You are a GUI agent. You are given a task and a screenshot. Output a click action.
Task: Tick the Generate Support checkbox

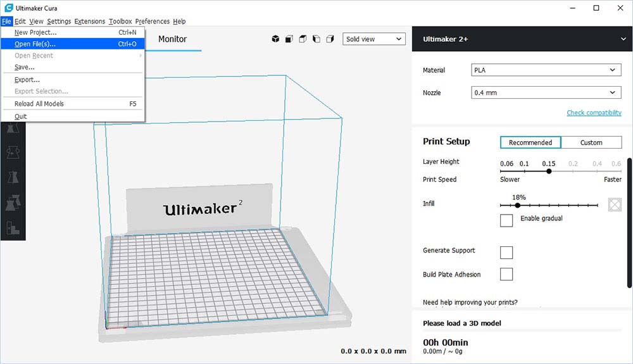(506, 253)
